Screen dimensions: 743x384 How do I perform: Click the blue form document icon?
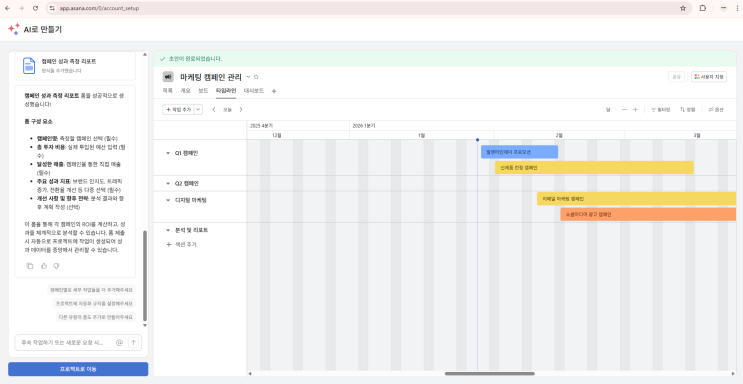click(x=29, y=65)
